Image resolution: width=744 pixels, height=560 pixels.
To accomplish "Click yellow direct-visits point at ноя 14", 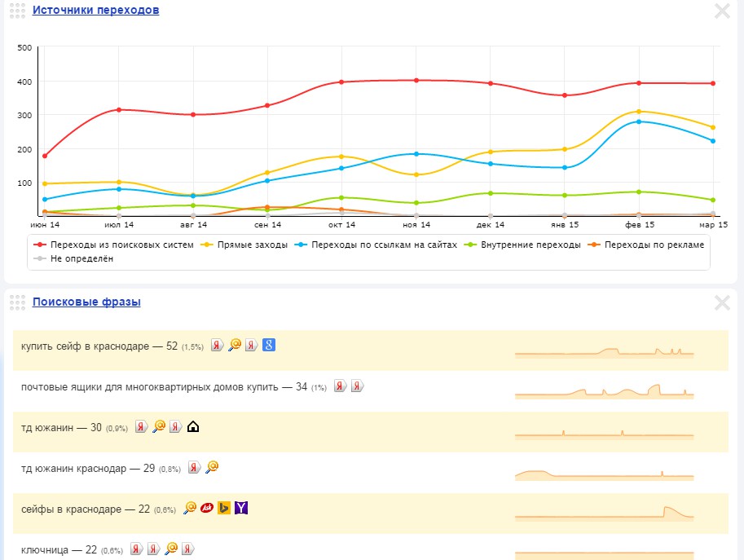I will click(x=416, y=174).
